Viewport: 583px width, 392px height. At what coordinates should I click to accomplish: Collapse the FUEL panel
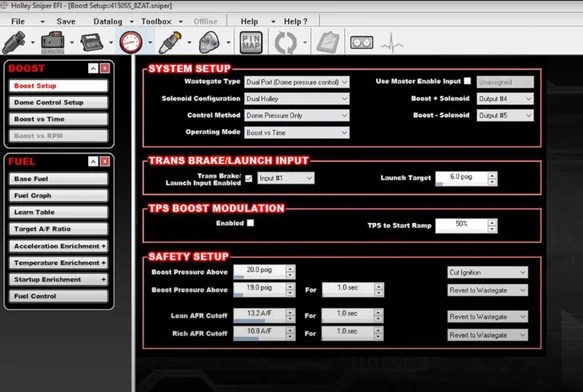tap(93, 161)
